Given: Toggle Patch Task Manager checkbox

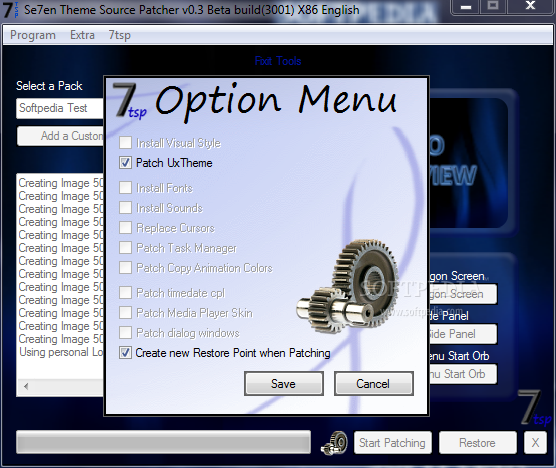Looking at the screenshot, I should pos(125,247).
